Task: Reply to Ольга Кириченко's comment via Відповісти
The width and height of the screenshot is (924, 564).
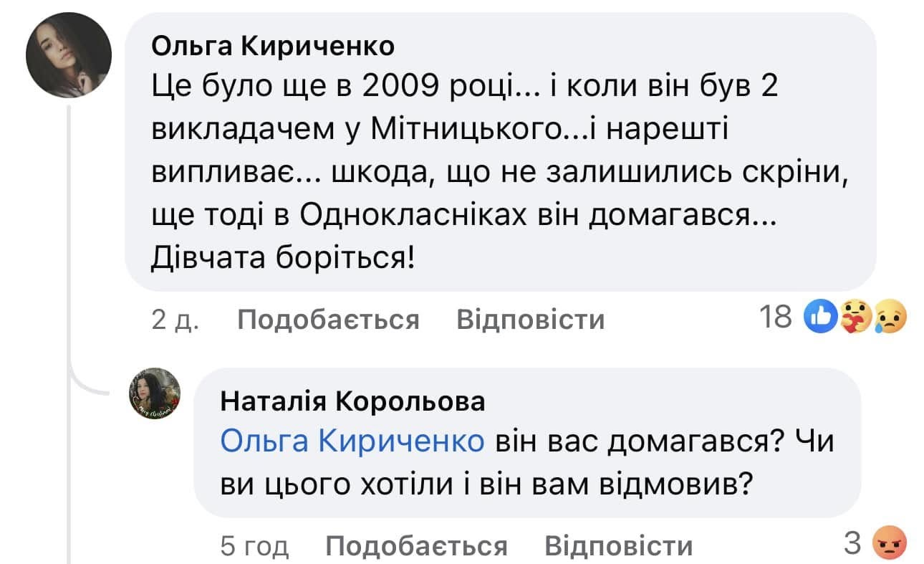Action: click(530, 320)
